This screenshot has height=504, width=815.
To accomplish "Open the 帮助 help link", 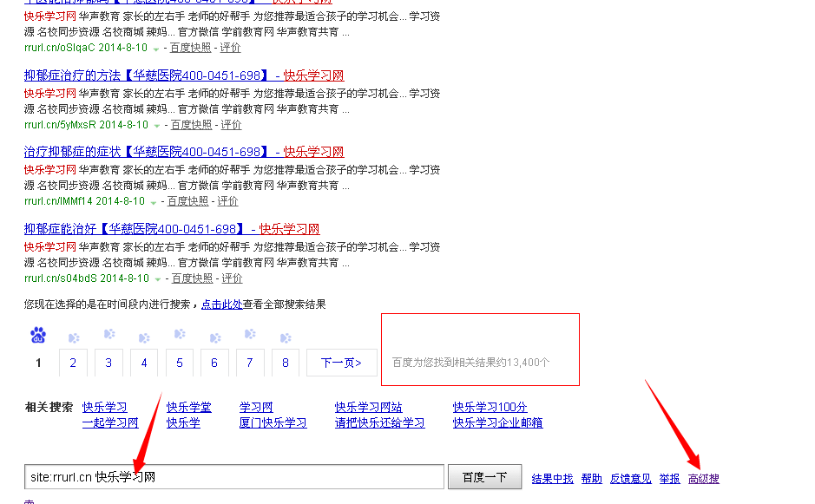I will point(591,478).
